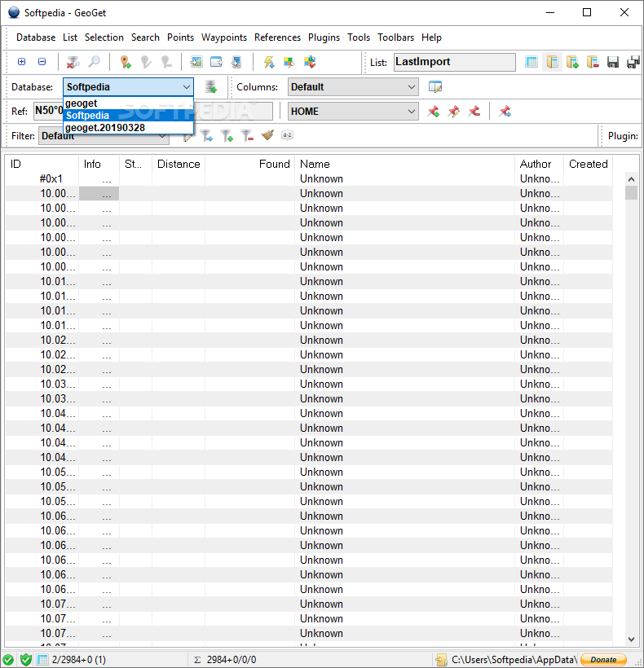Click the remove filter funnel with red minus
This screenshot has height=668, width=644.
[x=247, y=136]
